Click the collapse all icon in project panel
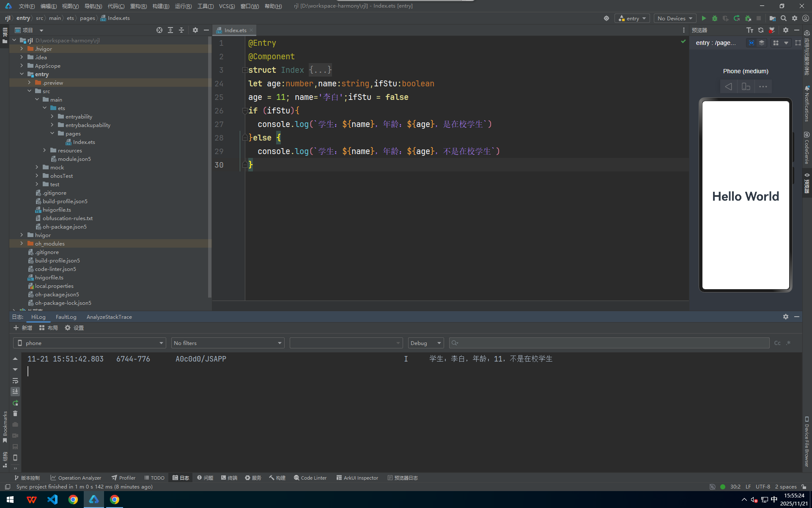This screenshot has height=508, width=812. pyautogui.click(x=181, y=30)
